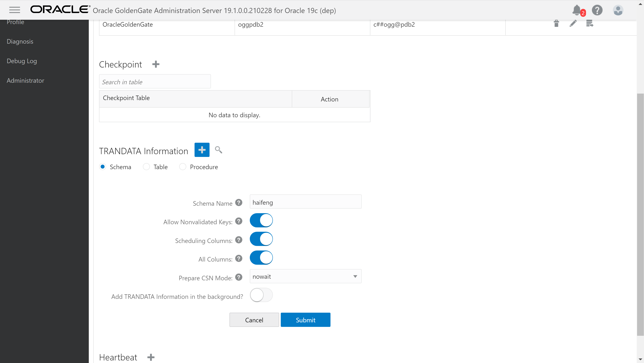Image resolution: width=644 pixels, height=363 pixels.
Task: Click the blue TRANDATA add plus button
Action: tap(202, 150)
